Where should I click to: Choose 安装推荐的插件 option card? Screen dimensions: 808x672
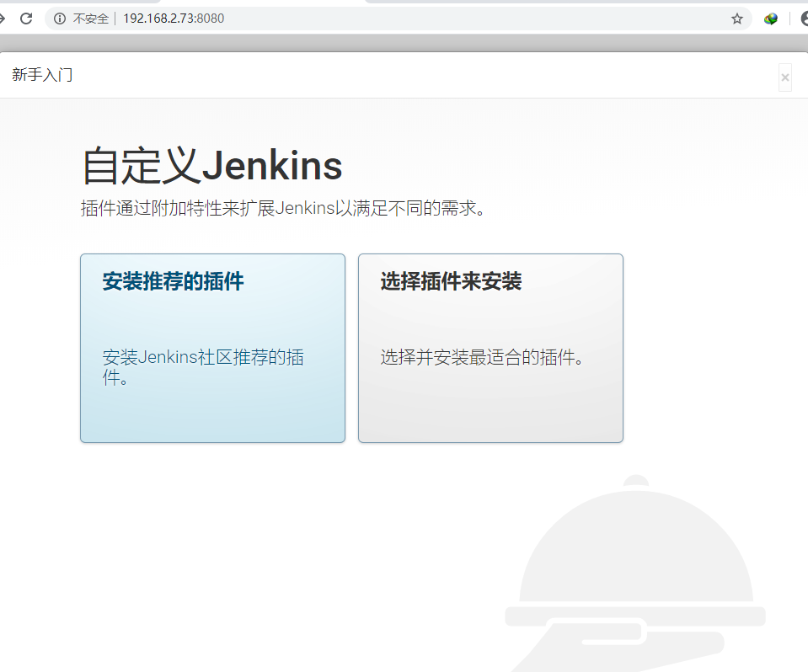click(212, 348)
